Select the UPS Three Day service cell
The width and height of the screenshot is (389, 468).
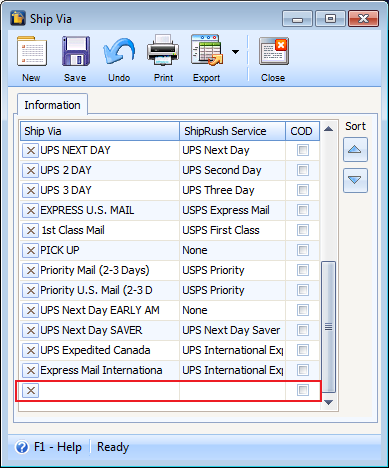pos(232,190)
